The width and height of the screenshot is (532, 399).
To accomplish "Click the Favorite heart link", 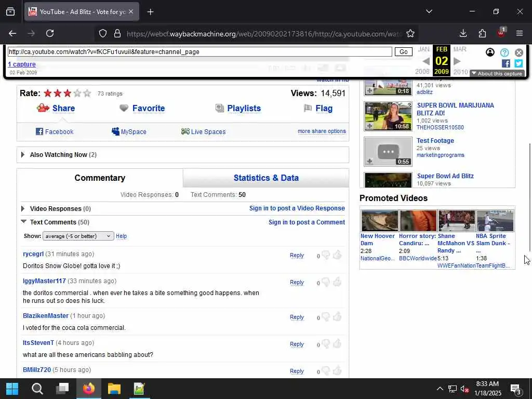I will (149, 108).
